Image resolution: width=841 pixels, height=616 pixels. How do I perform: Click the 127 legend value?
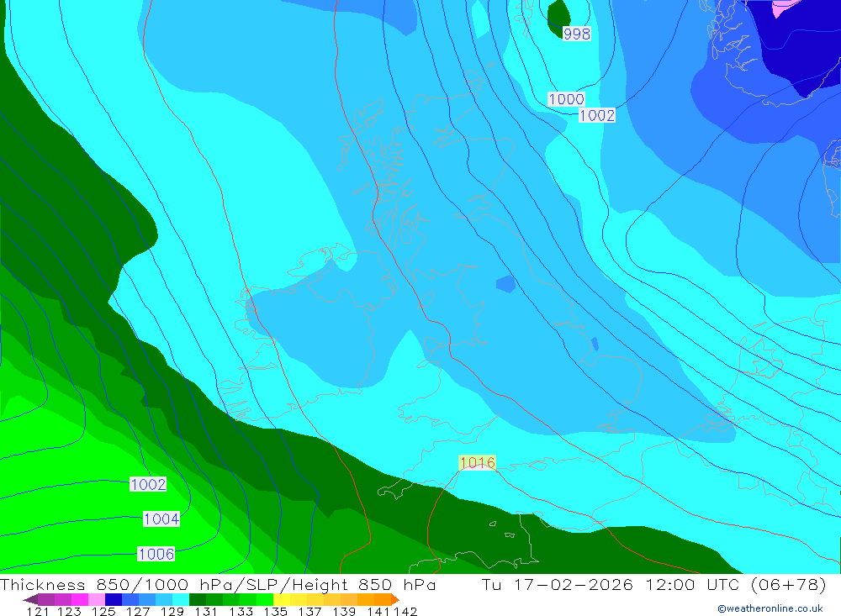click(138, 611)
